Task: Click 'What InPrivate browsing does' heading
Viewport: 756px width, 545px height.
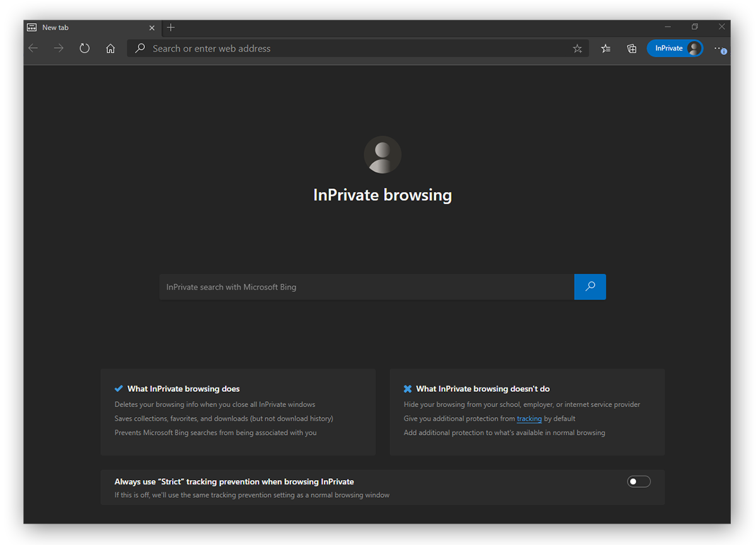Action: coord(183,389)
